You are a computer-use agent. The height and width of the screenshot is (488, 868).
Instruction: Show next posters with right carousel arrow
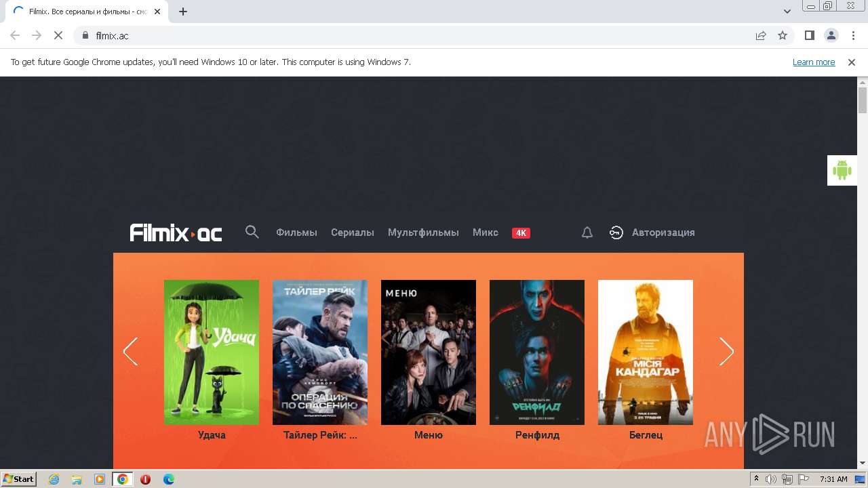pos(726,351)
